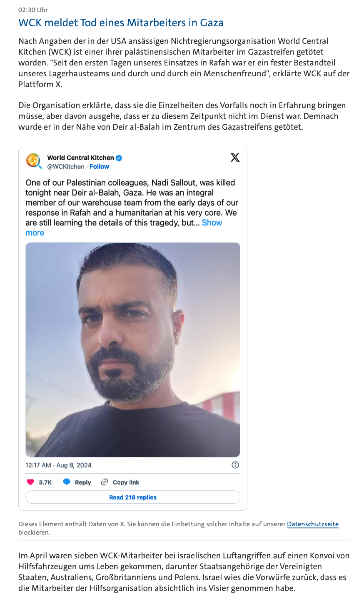Click the @WCKitchen handle
Screen dimensions: 364x603
click(66, 166)
